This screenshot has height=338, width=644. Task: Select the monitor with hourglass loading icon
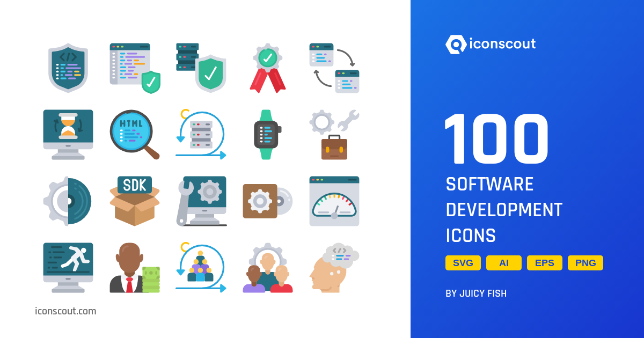68,134
